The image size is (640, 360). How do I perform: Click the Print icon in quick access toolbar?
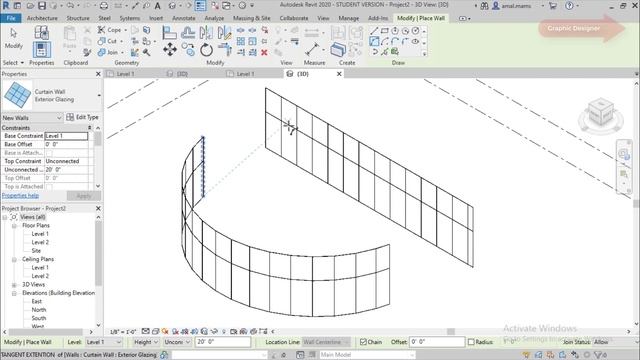pos(104,6)
